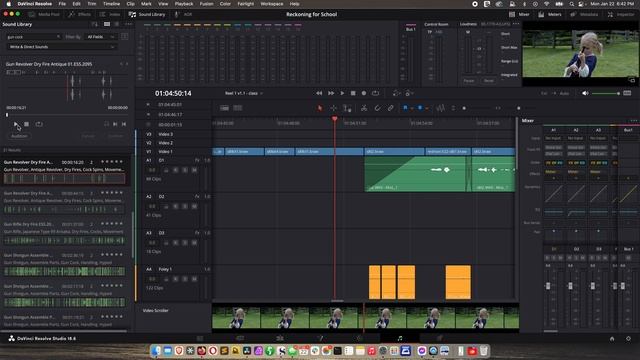Open the home Project Manager icon
This screenshot has height=360, width=640.
click(612, 338)
